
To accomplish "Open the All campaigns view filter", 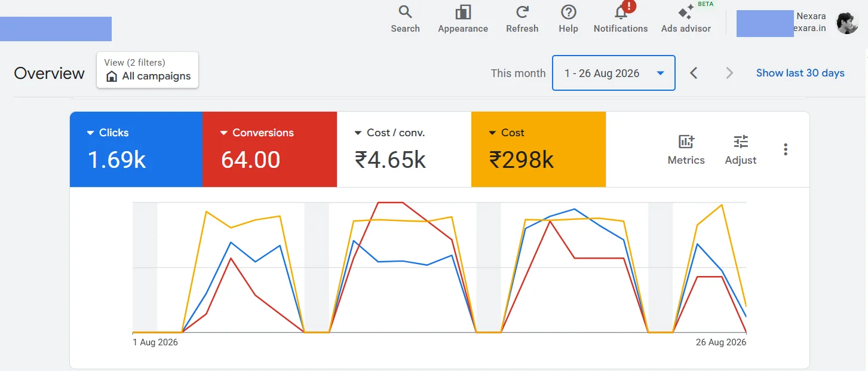I will pyautogui.click(x=148, y=70).
